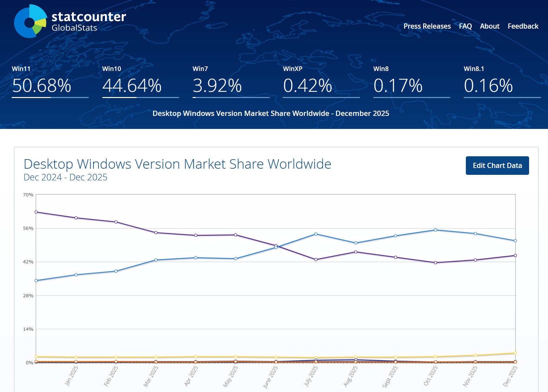The image size is (548, 392).
Task: Open the About page
Action: 489,26
